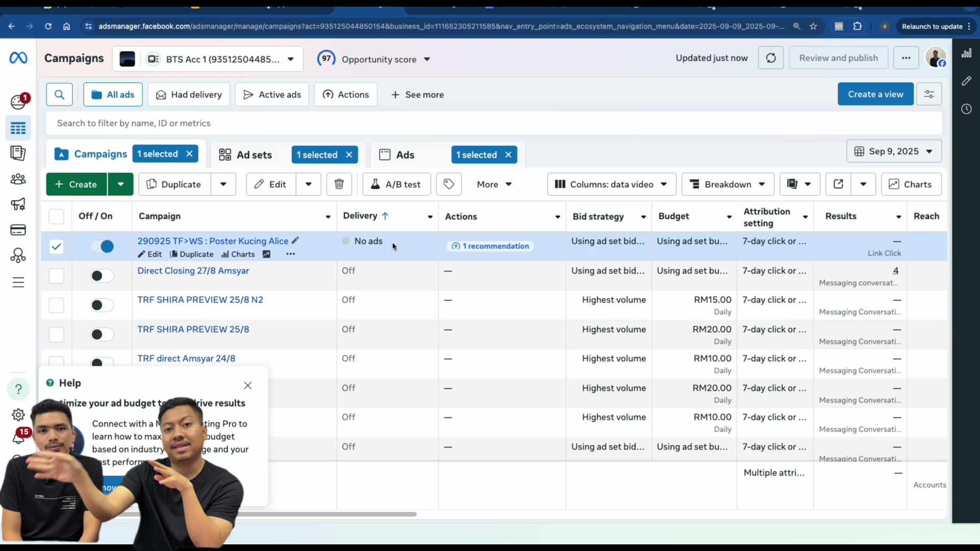Check the select-all header checkbox

(x=56, y=216)
